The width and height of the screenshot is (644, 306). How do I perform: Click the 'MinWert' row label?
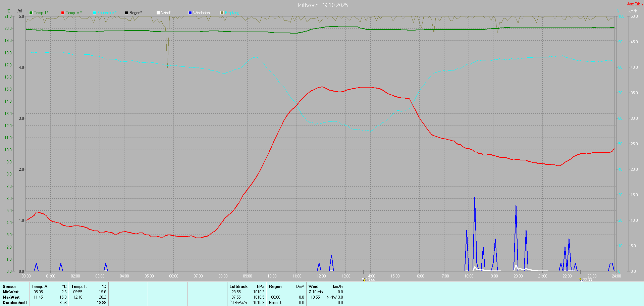(11, 292)
